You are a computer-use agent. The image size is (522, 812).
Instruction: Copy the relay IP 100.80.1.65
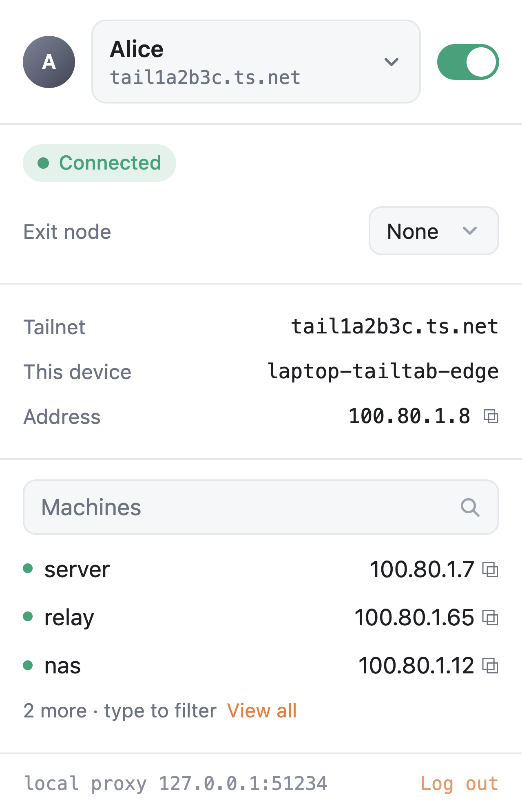490,618
